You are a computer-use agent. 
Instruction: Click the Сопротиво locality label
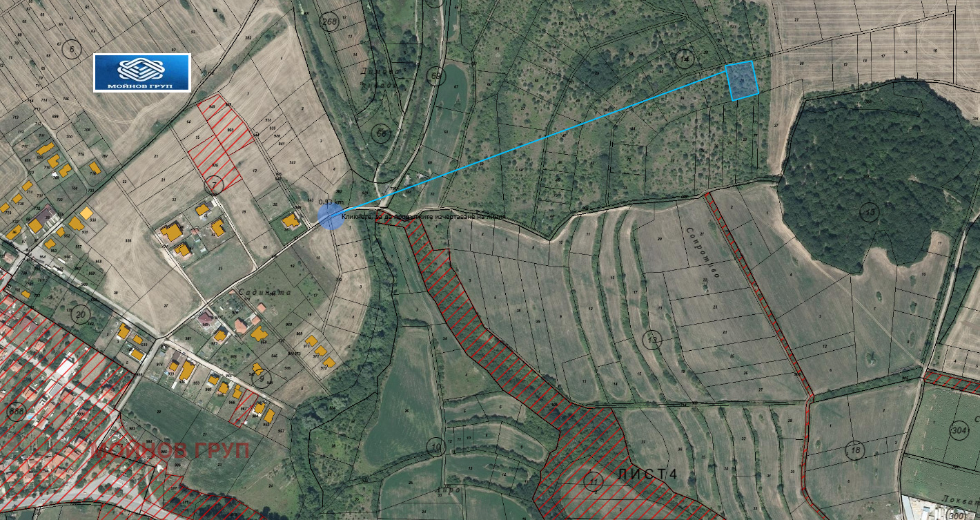703,253
